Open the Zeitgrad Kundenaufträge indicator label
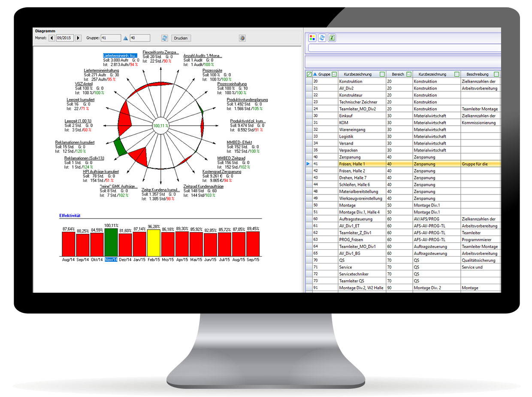 203,186
